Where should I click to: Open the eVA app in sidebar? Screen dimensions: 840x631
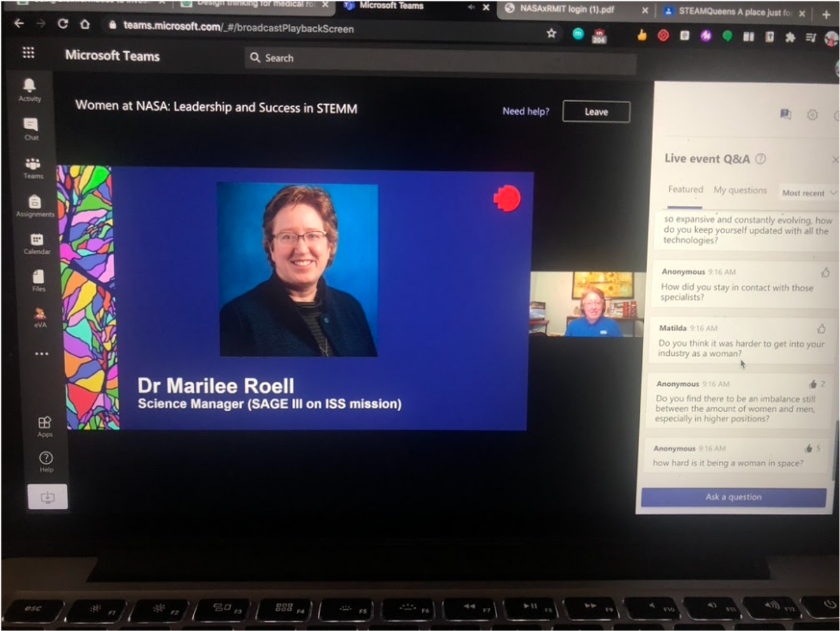(x=40, y=318)
